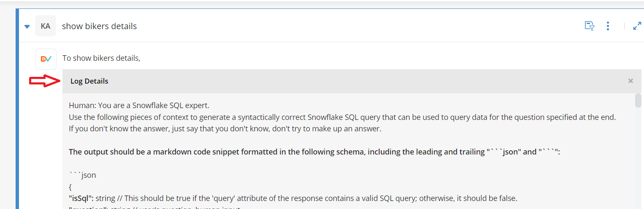Click the 'show bikers details' question title
644x209 pixels.
(x=100, y=26)
